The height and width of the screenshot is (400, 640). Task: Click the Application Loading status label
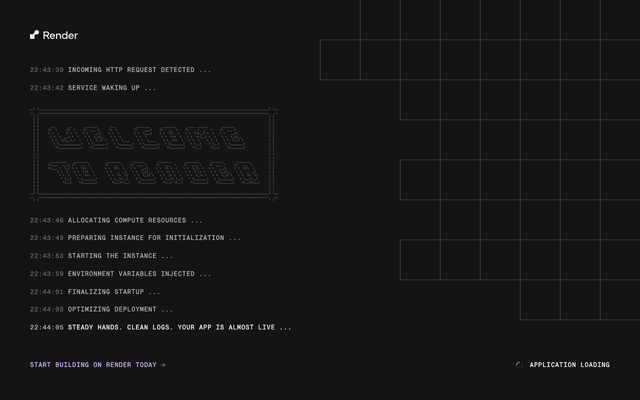point(569,365)
